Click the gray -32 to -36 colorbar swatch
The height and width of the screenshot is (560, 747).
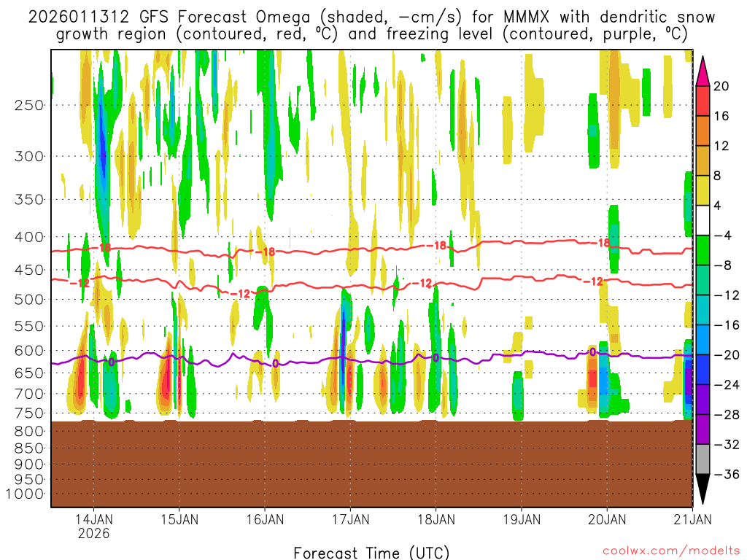pyautogui.click(x=703, y=459)
